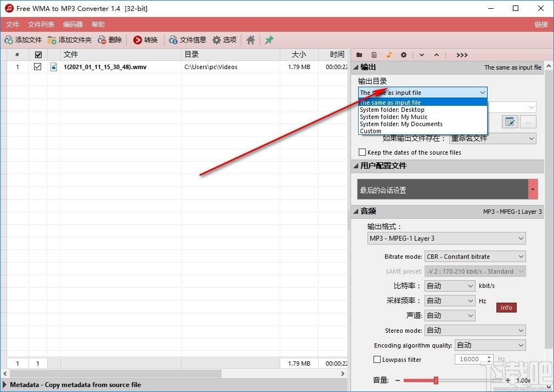Expand the Metadata panel at the bottom

pyautogui.click(x=4, y=384)
